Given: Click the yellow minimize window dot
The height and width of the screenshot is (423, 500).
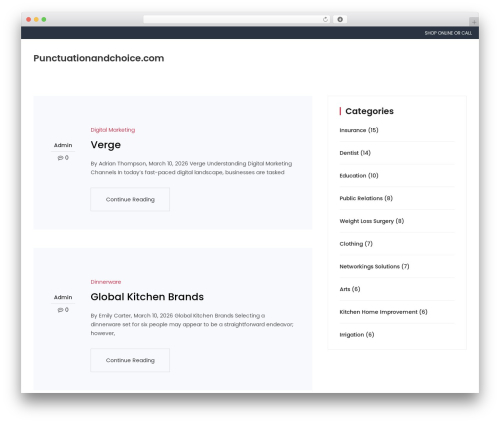Looking at the screenshot, I should pos(36,20).
